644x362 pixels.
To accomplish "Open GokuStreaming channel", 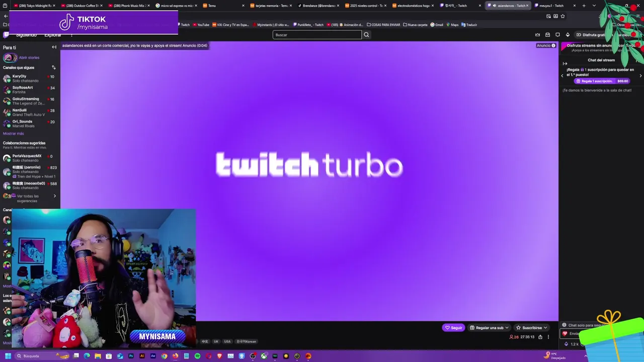I will [30, 101].
